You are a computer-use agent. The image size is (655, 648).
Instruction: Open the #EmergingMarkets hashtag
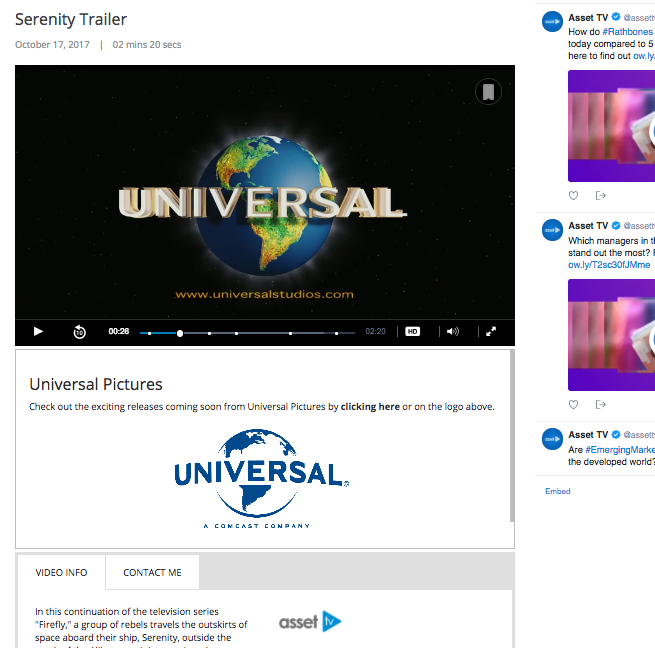pos(620,450)
